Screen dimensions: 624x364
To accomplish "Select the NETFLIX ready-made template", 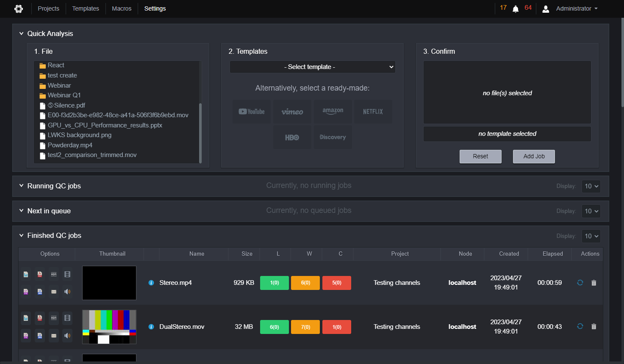I will pos(373,112).
